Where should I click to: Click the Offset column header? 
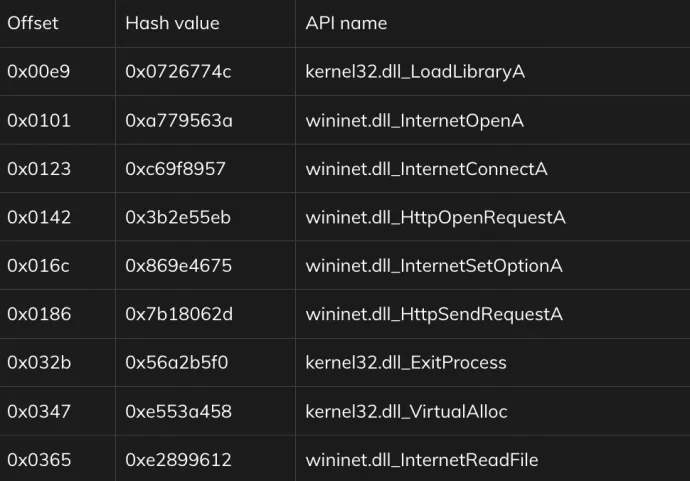pyautogui.click(x=33, y=23)
